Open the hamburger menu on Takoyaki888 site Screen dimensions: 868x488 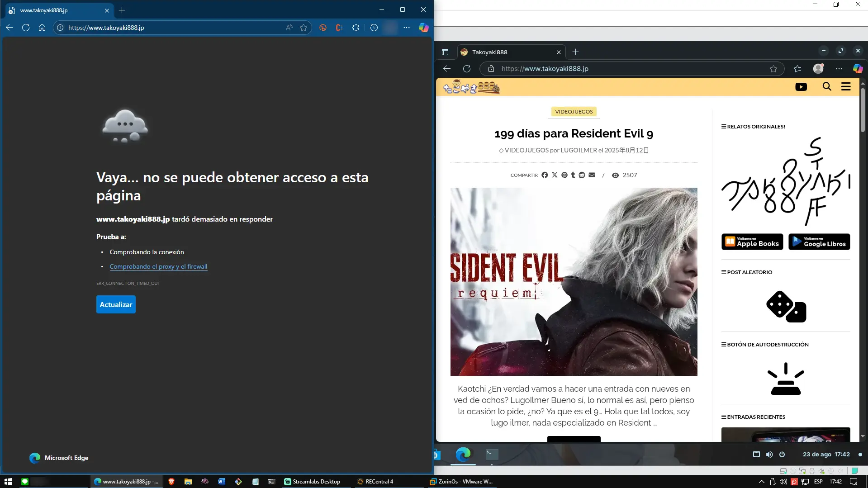pyautogui.click(x=845, y=86)
